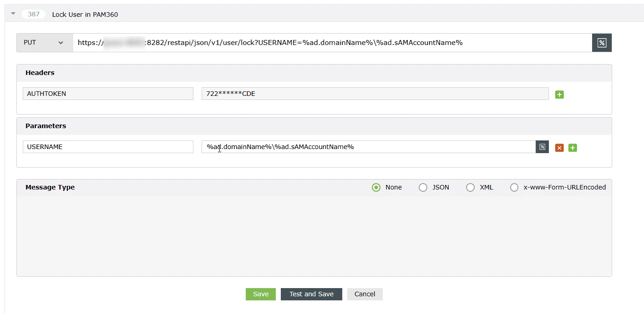Insert macro into USERNAME parameter value
This screenshot has height=314, width=644.
pyautogui.click(x=542, y=147)
